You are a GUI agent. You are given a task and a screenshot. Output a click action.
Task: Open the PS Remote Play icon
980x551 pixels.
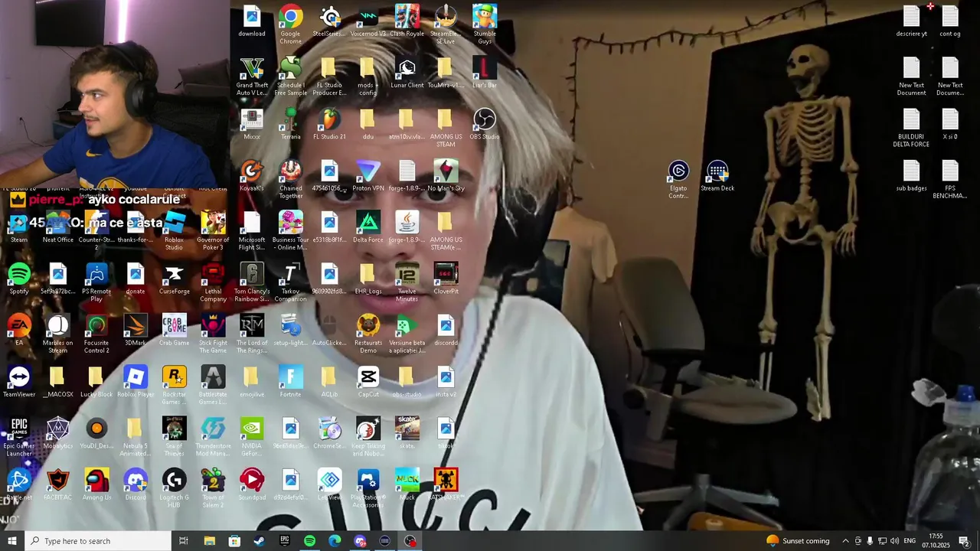(x=96, y=282)
